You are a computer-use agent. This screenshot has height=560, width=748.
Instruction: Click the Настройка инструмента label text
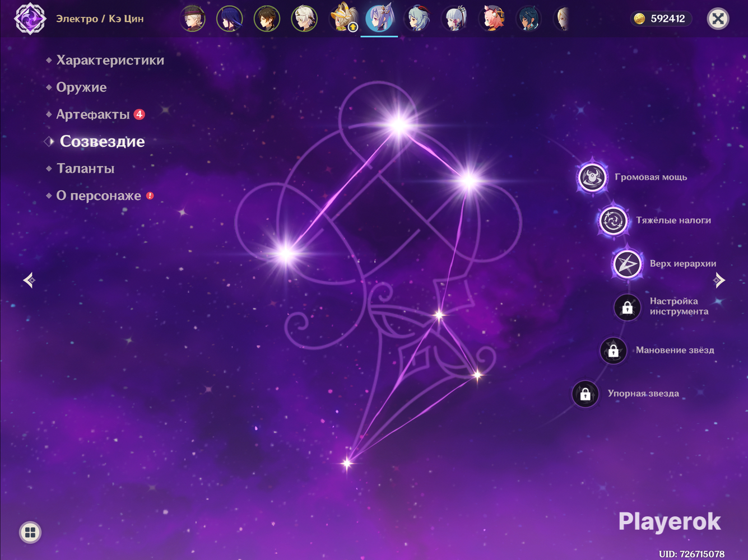tap(679, 306)
